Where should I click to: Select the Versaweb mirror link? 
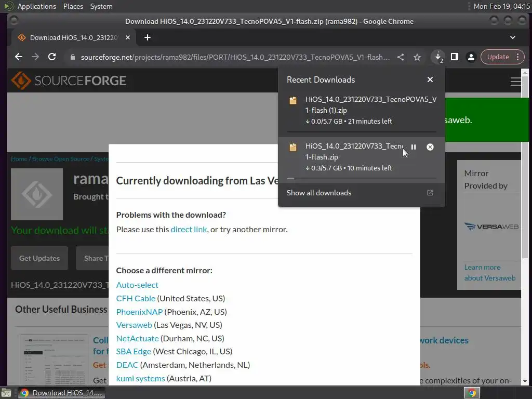(x=134, y=325)
